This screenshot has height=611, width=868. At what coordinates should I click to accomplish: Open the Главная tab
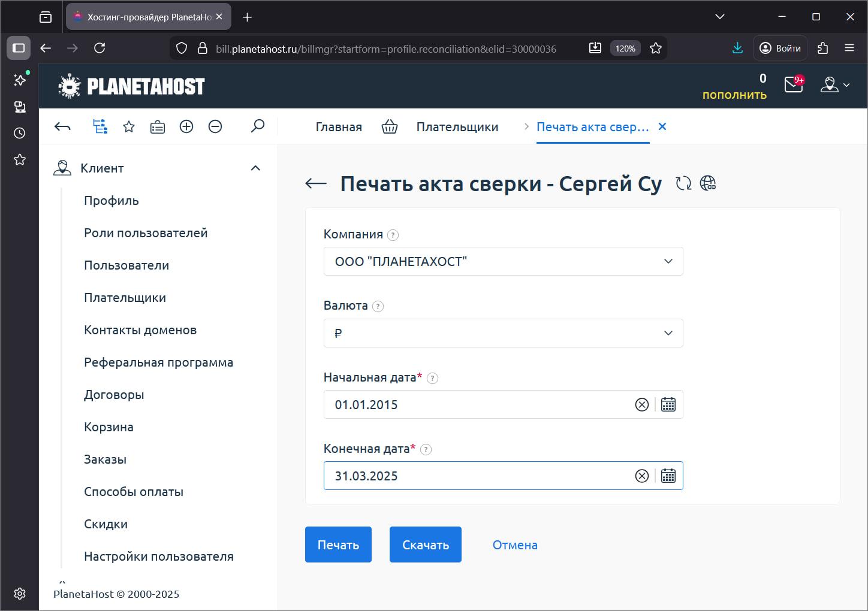tap(338, 126)
